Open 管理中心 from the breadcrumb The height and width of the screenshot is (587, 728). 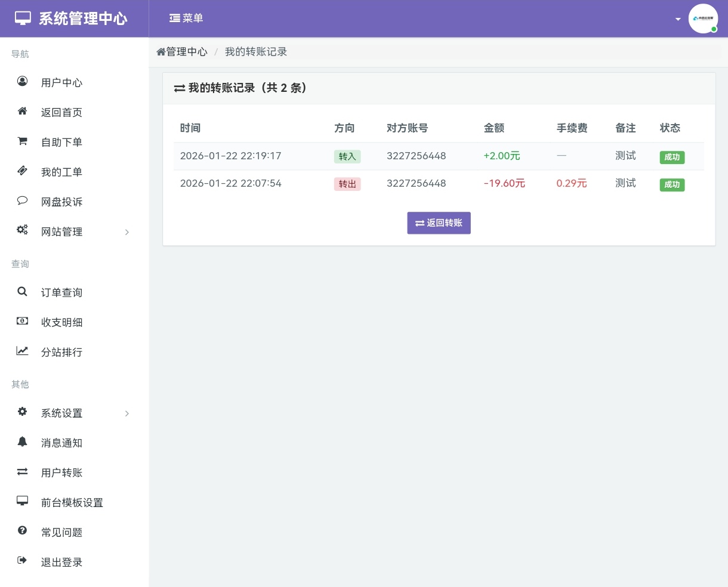click(x=182, y=51)
